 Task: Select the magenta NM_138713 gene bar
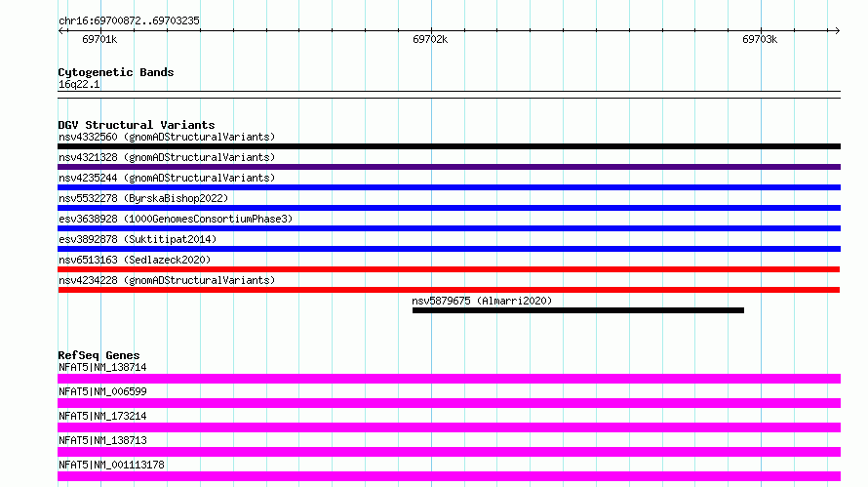click(449, 452)
